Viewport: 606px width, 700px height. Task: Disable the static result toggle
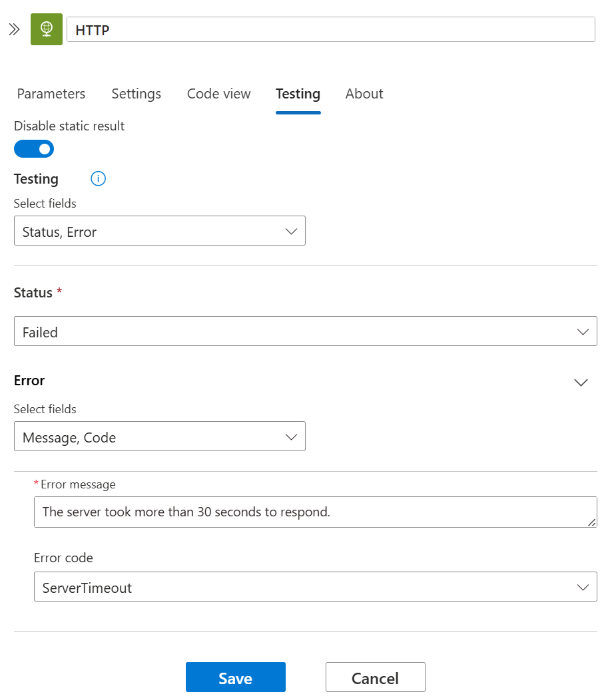coord(34,148)
